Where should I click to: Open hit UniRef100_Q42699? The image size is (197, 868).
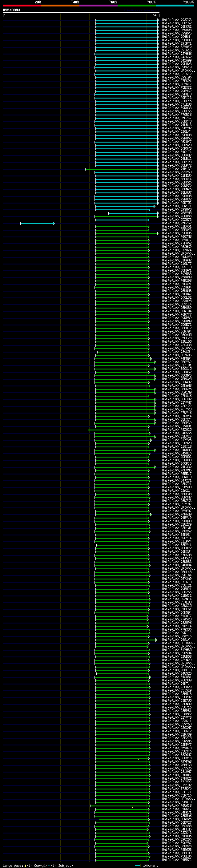coord(176,60)
